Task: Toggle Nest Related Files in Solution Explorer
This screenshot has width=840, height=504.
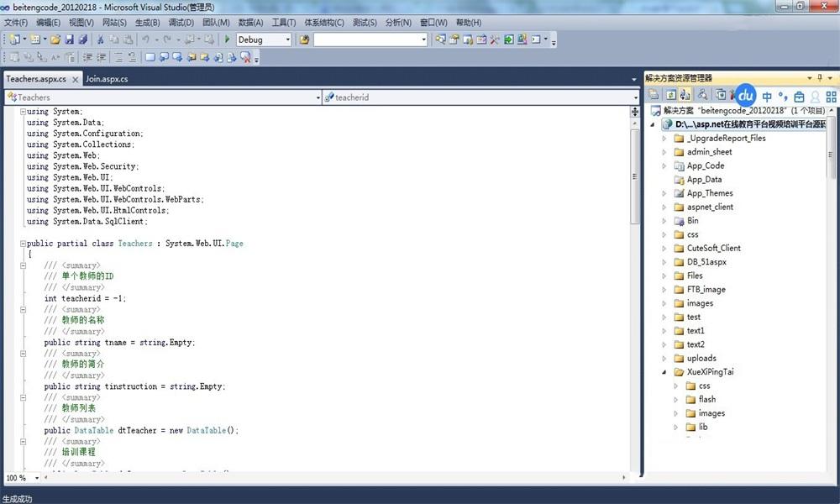Action: pos(685,95)
